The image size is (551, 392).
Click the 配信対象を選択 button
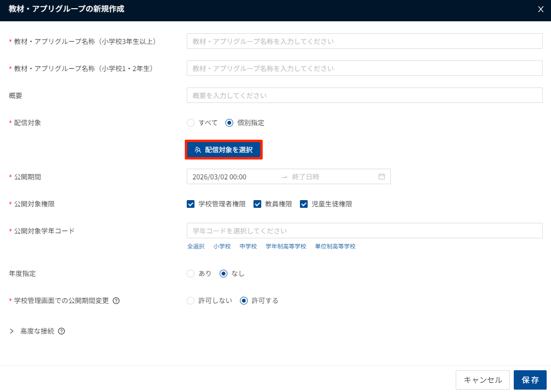(223, 150)
